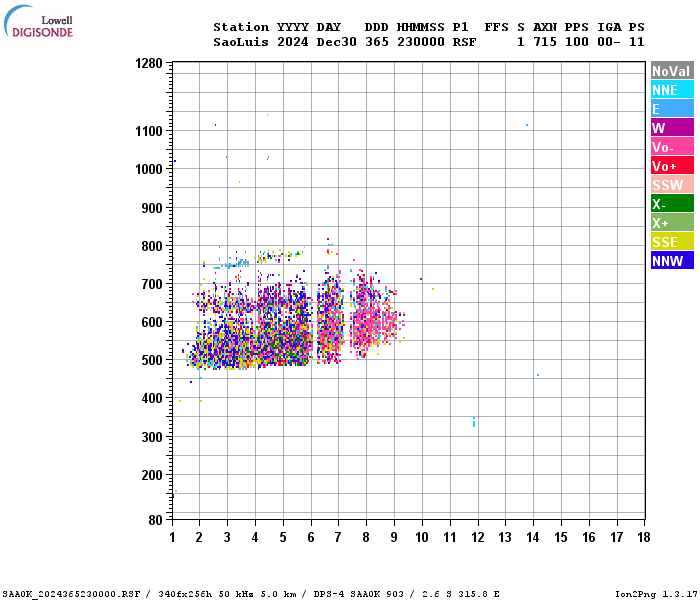Click the 500 height axis label
The image size is (700, 600).
152,360
